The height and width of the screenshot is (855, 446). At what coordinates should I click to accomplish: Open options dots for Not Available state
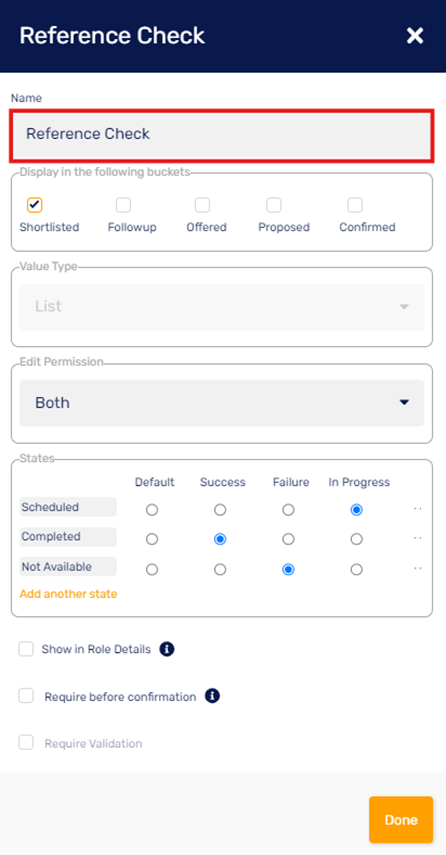point(418,568)
